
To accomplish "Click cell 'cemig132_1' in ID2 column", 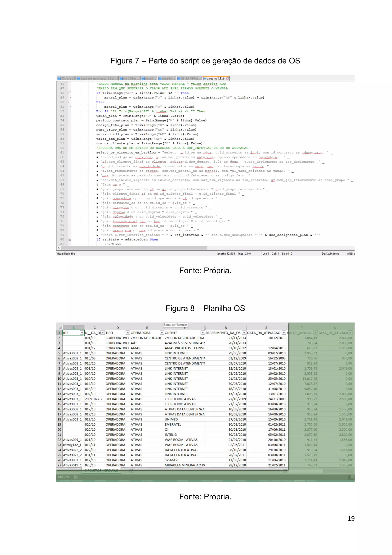I will coord(73,445).
